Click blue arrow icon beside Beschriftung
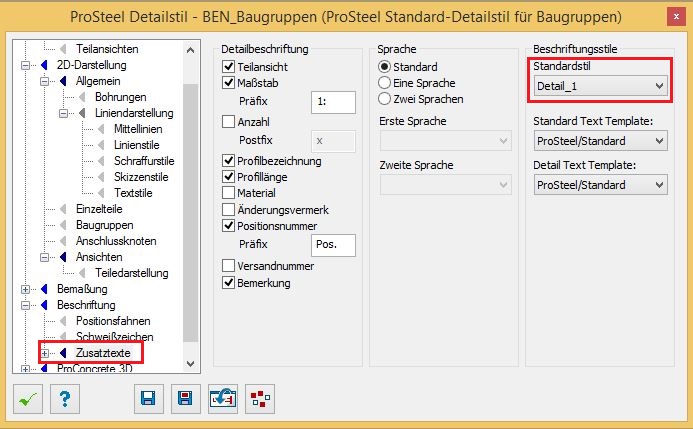This screenshot has width=693, height=429. 44,305
